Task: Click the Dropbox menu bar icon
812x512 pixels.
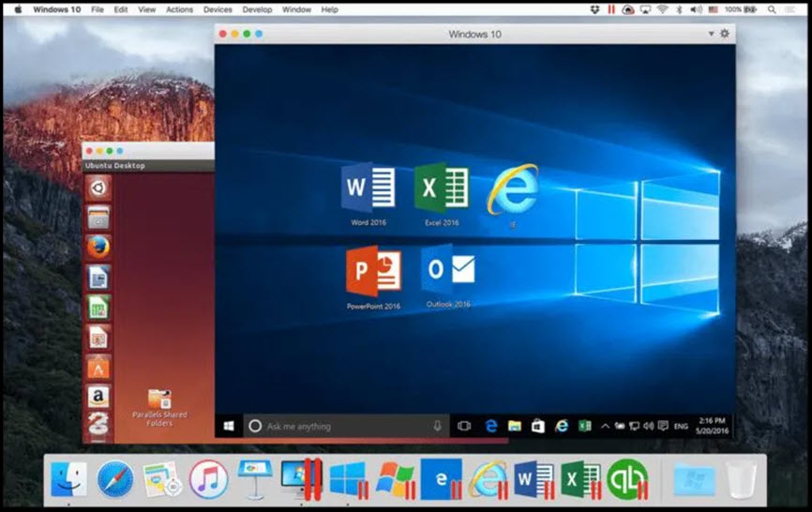Action: pyautogui.click(x=595, y=9)
